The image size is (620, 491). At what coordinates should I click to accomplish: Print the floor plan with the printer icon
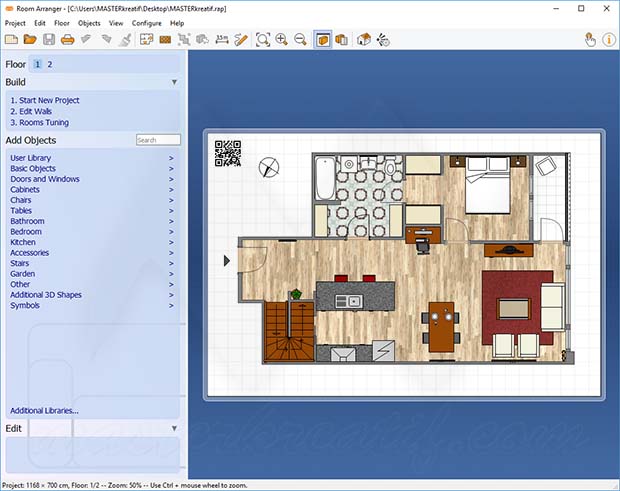[x=68, y=40]
